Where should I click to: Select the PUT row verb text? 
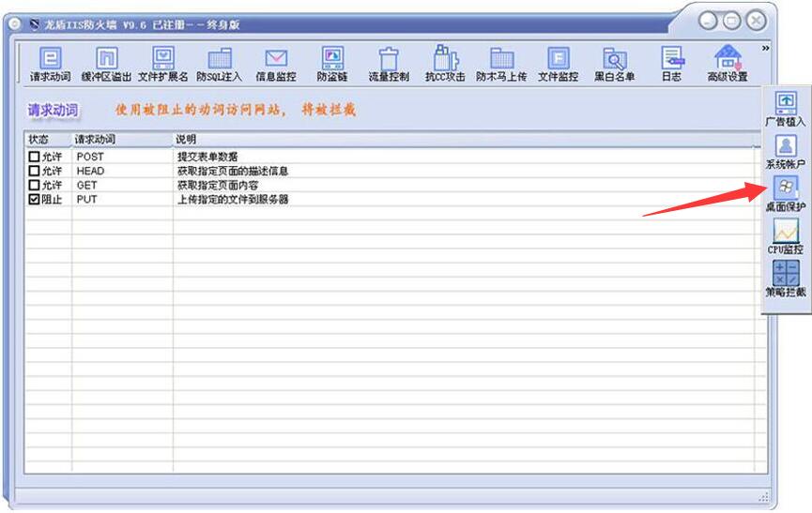click(x=86, y=199)
